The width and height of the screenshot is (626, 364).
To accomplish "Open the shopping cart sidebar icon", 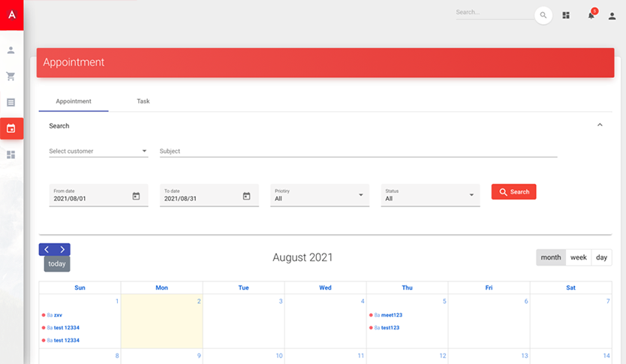I will tap(11, 76).
